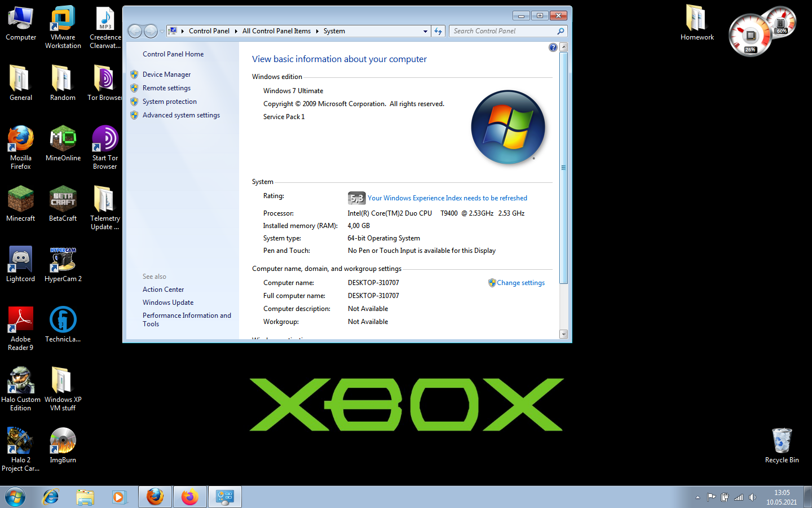Open the Device Manager link
Viewport: 812px width, 508px height.
pyautogui.click(x=166, y=75)
